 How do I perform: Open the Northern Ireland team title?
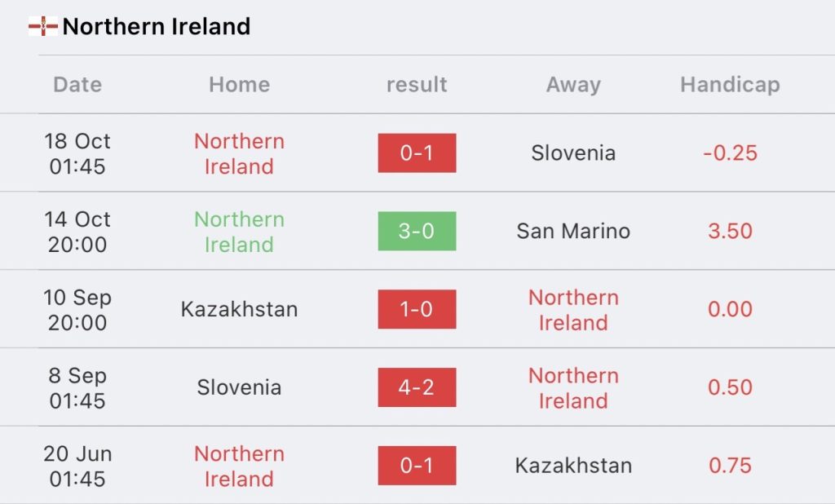pos(157,26)
